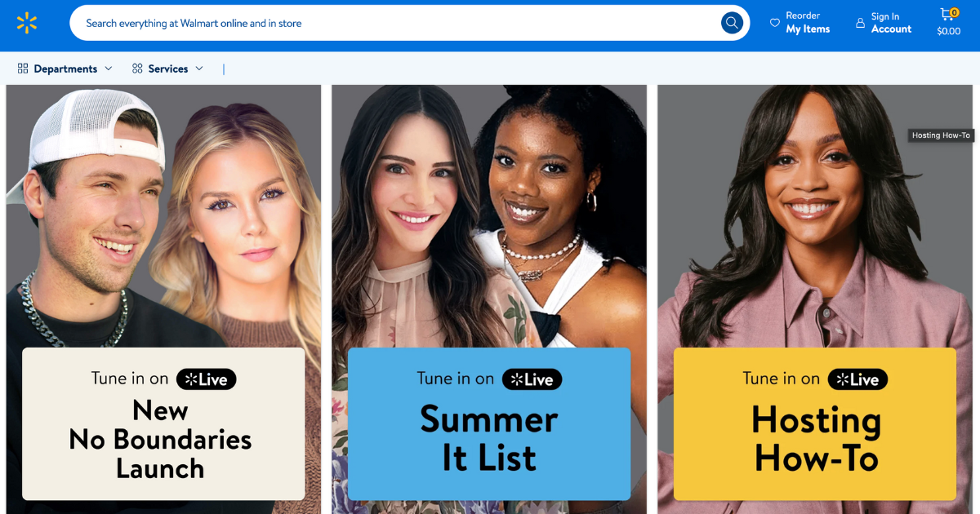Screen dimensions: 980x514
Task: Click the Walmart search text field
Action: [x=400, y=23]
